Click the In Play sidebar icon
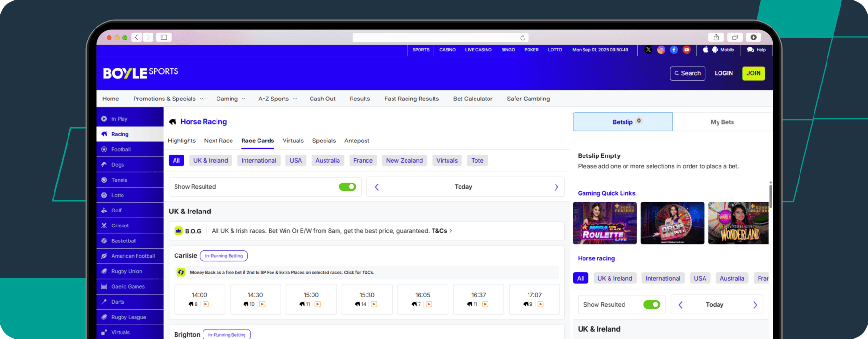The width and height of the screenshot is (868, 339). tap(104, 119)
